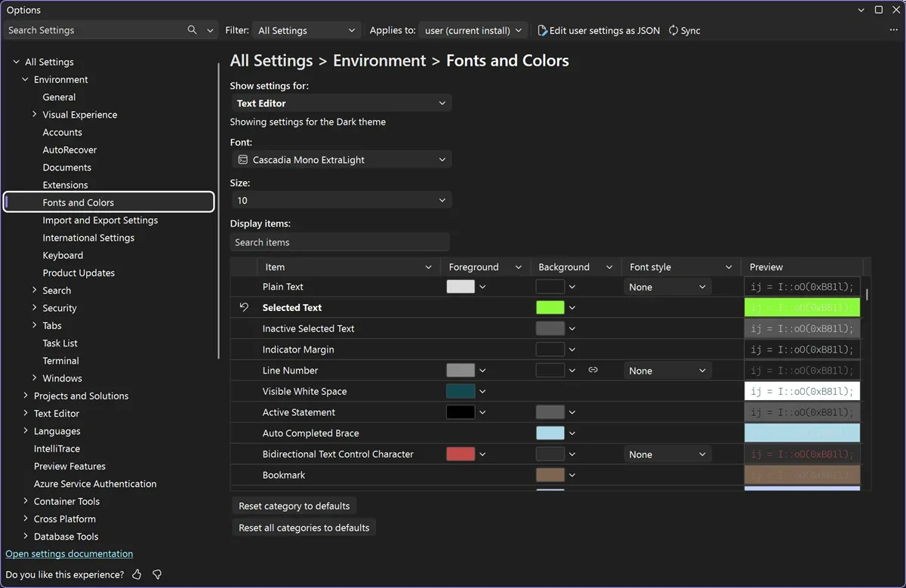Viewport: 906px width, 588px height.
Task: Pick Bookmark brown background swatch
Action: [550, 475]
